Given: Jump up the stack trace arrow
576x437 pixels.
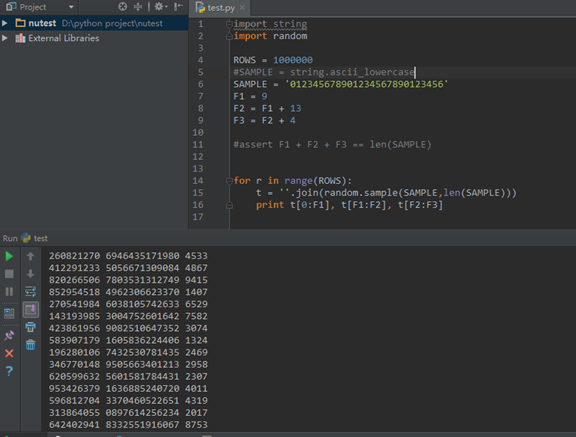Looking at the screenshot, I should click(x=30, y=256).
